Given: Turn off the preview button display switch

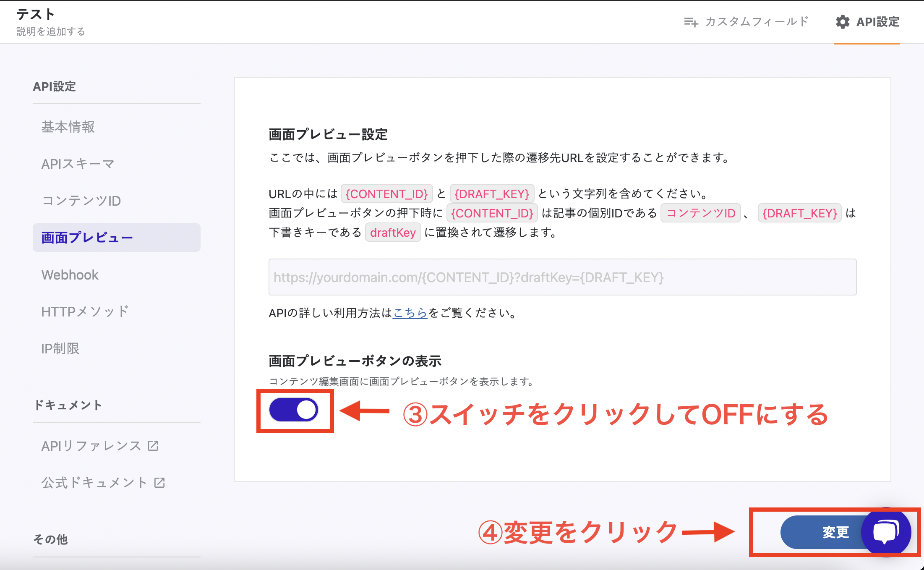Looking at the screenshot, I should [294, 410].
